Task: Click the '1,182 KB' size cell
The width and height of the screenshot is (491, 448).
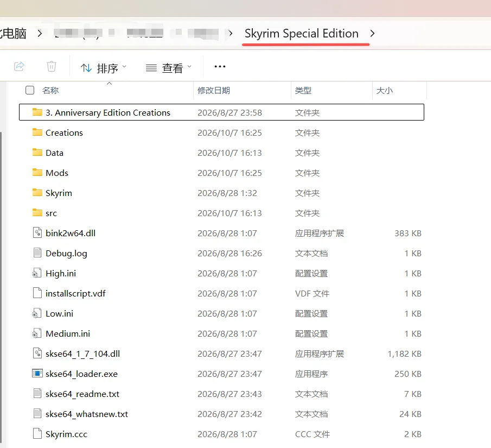Action: [x=404, y=354]
